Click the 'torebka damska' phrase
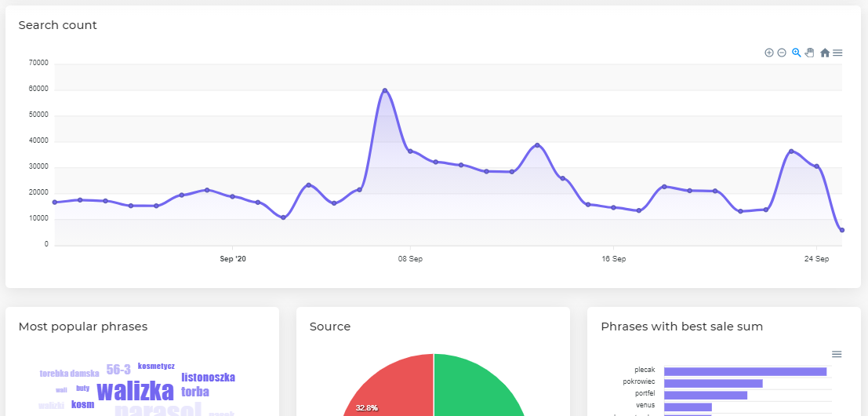 69,374
